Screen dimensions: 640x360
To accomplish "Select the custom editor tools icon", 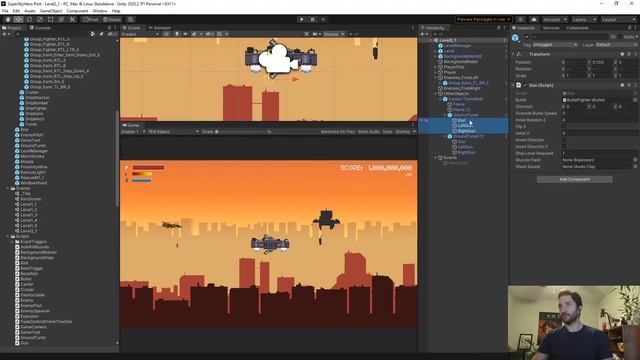I will tap(72, 19).
